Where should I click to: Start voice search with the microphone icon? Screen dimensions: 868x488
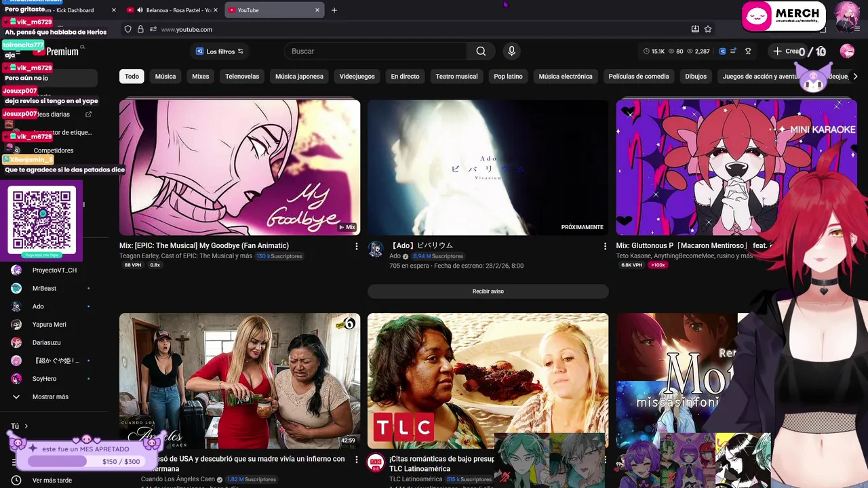click(511, 52)
